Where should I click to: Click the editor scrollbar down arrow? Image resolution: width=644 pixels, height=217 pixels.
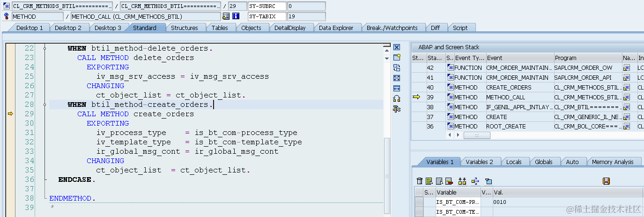386,58
